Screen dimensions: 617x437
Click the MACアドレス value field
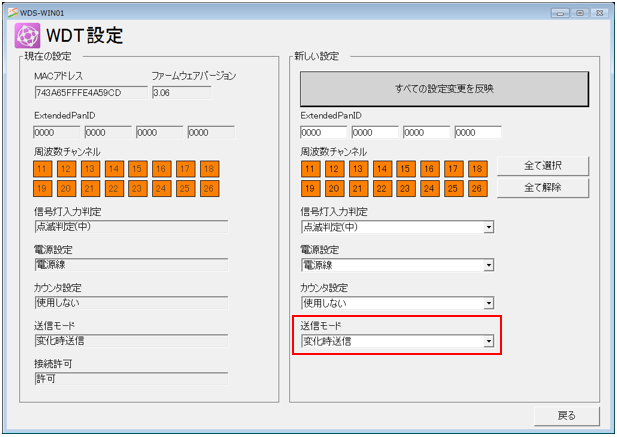point(90,93)
